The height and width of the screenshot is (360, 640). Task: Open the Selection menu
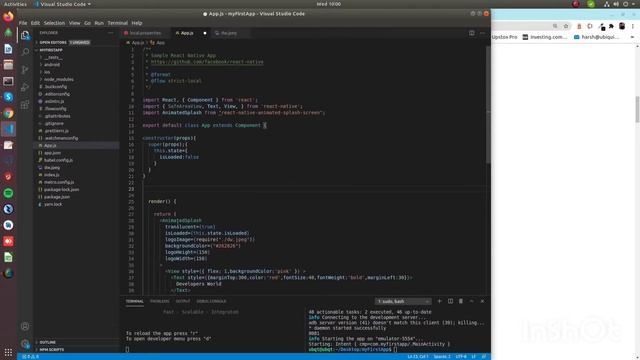54,23
